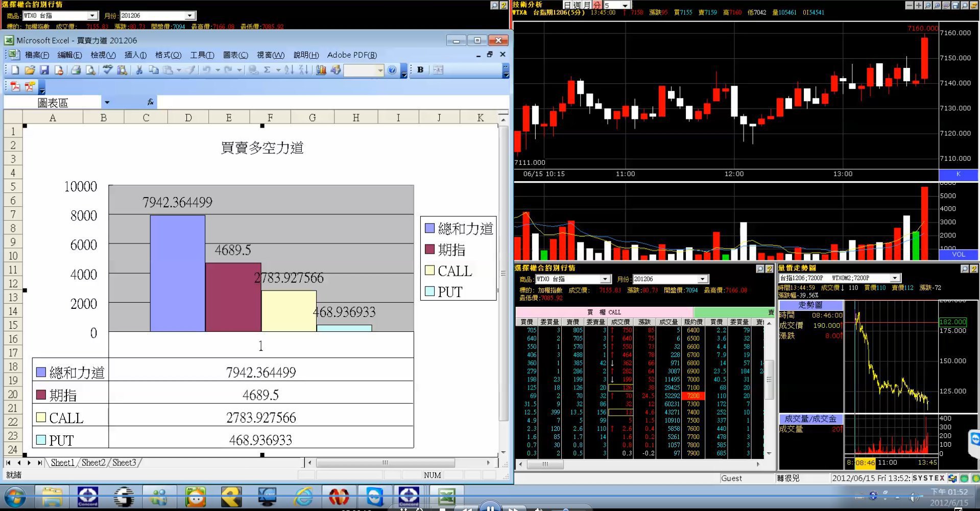Save the Excel workbook
This screenshot has width=980, height=511.
click(x=44, y=70)
